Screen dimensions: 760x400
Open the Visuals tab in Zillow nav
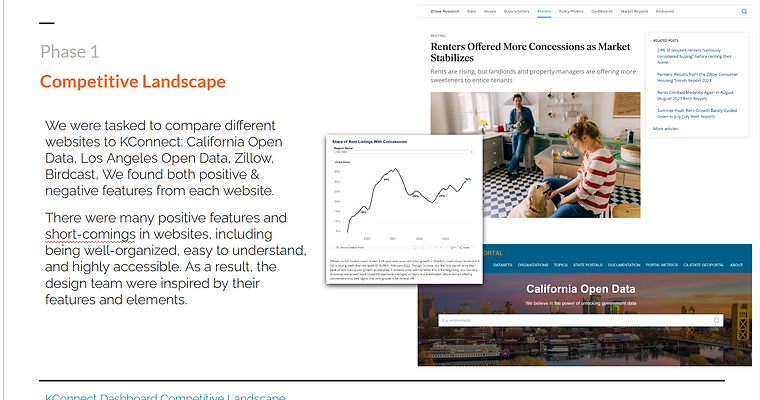pyautogui.click(x=490, y=11)
